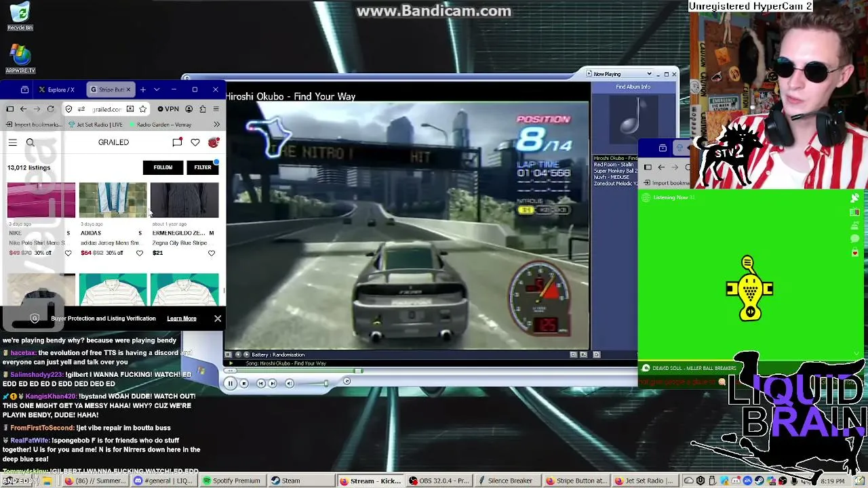Adjust the media player volume slider
The height and width of the screenshot is (488, 868).
click(313, 384)
